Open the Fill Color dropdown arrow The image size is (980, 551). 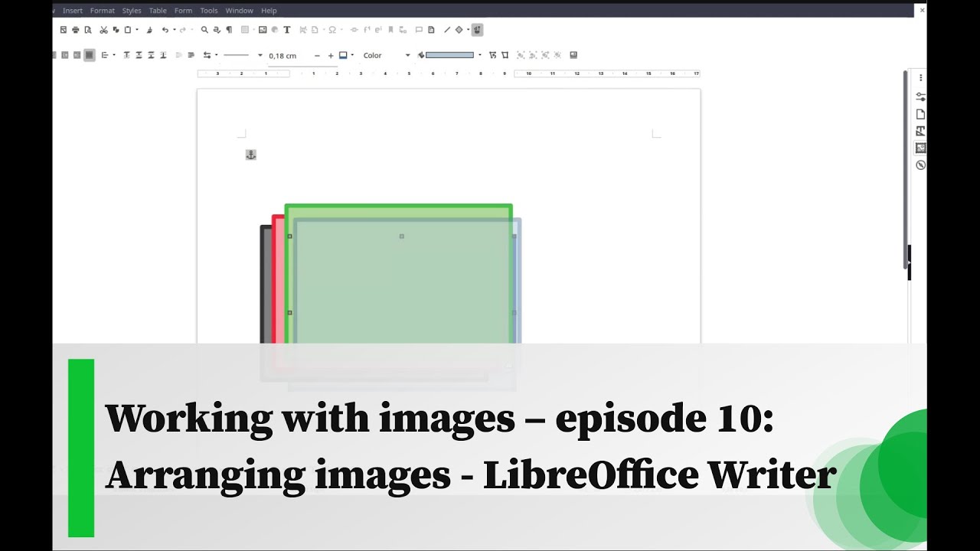click(480, 55)
